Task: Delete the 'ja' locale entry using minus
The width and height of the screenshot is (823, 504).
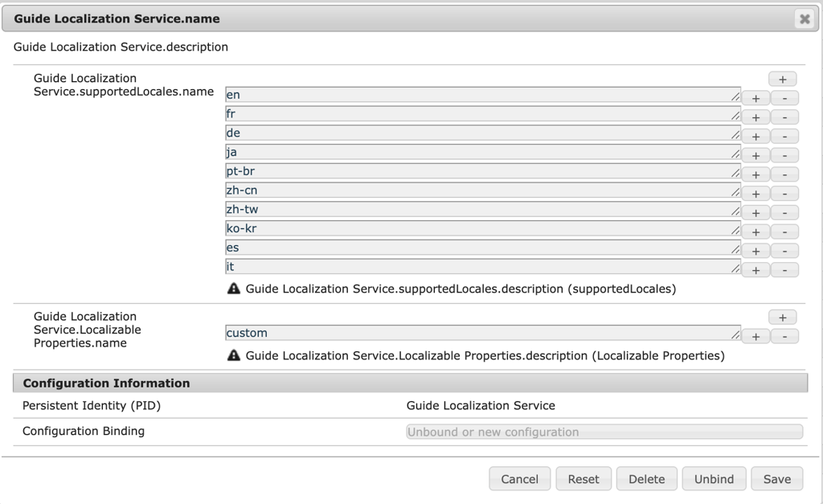Action: coord(784,155)
